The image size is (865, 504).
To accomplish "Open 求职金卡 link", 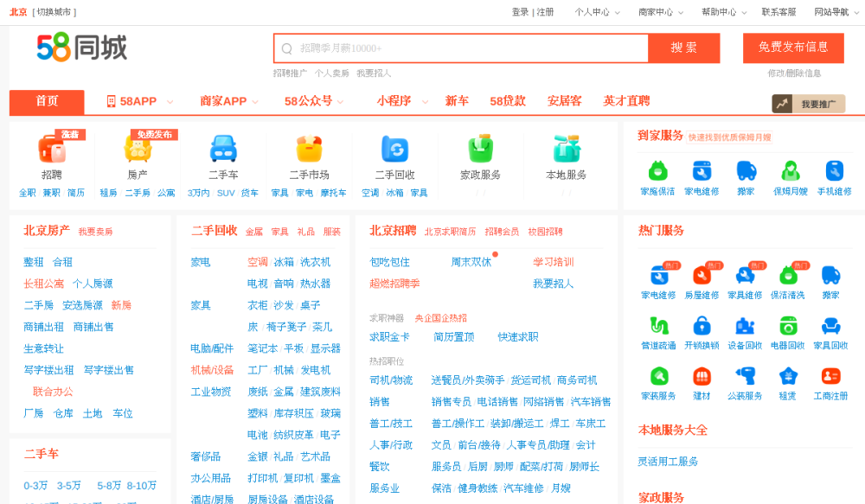I will click(x=389, y=337).
